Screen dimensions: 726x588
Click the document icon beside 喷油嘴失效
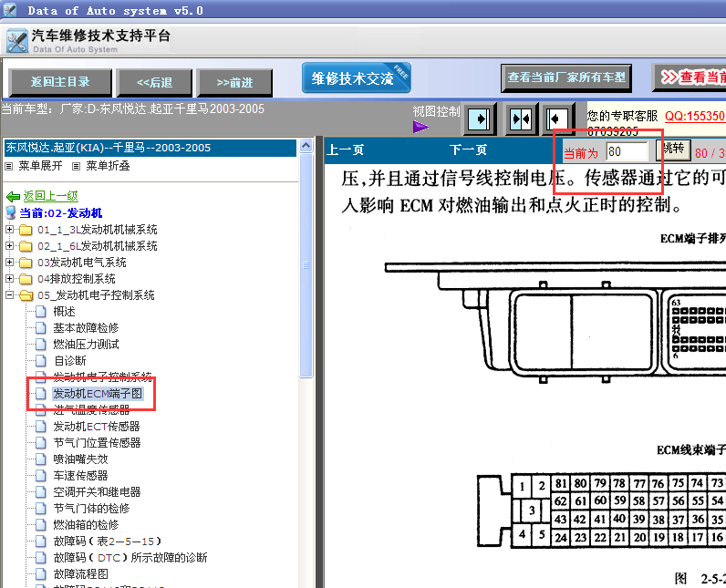point(41,459)
